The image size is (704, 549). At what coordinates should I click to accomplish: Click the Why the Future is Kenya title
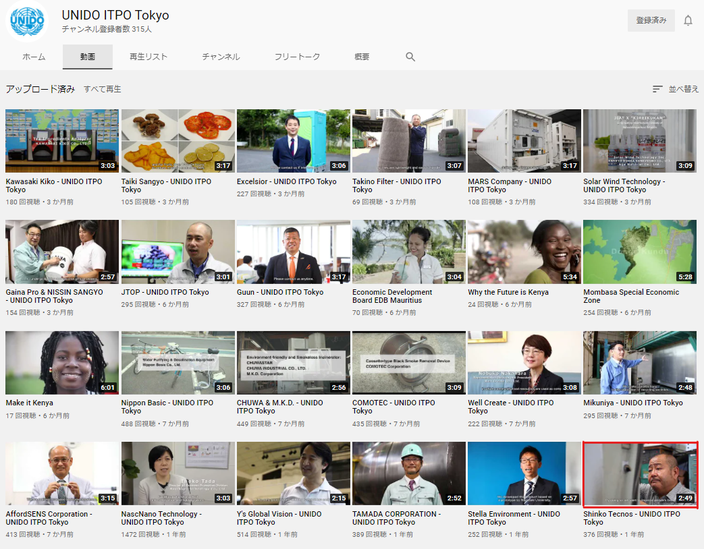click(x=508, y=292)
